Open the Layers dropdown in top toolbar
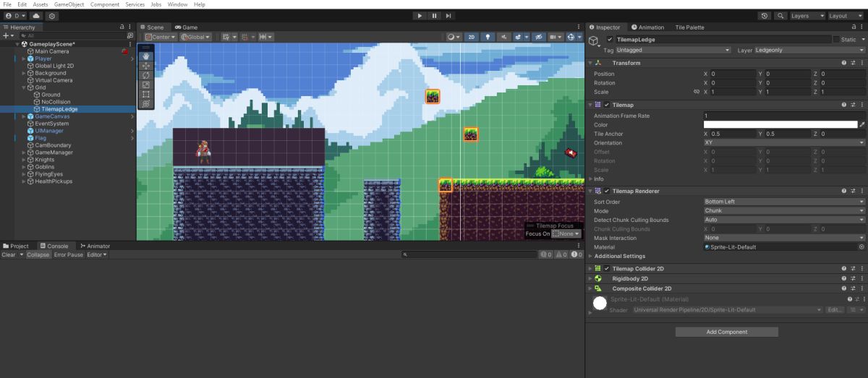868x378 pixels. 807,16
